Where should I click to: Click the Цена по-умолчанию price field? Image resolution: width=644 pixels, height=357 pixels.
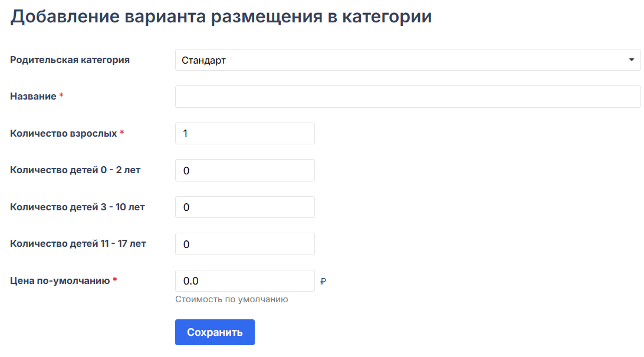(245, 281)
